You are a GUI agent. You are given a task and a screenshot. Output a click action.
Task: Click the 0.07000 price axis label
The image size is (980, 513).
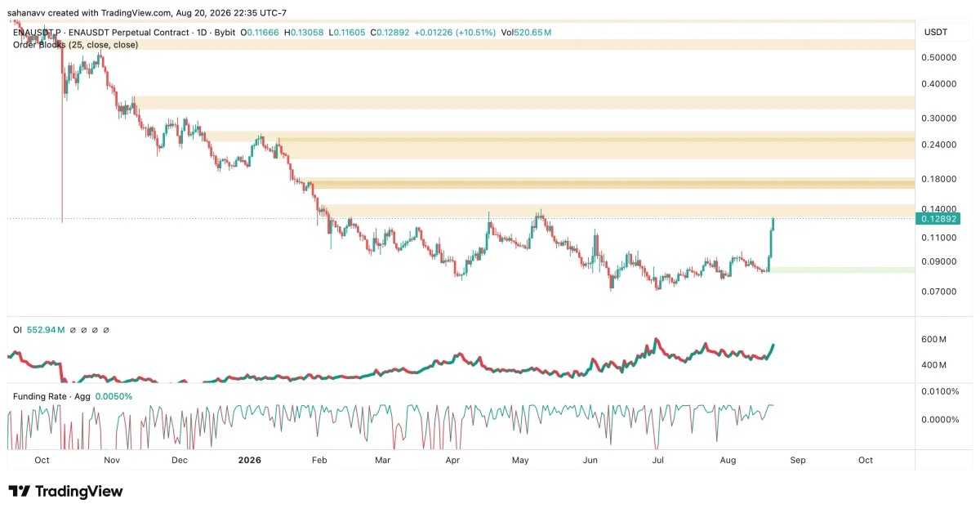tap(938, 292)
